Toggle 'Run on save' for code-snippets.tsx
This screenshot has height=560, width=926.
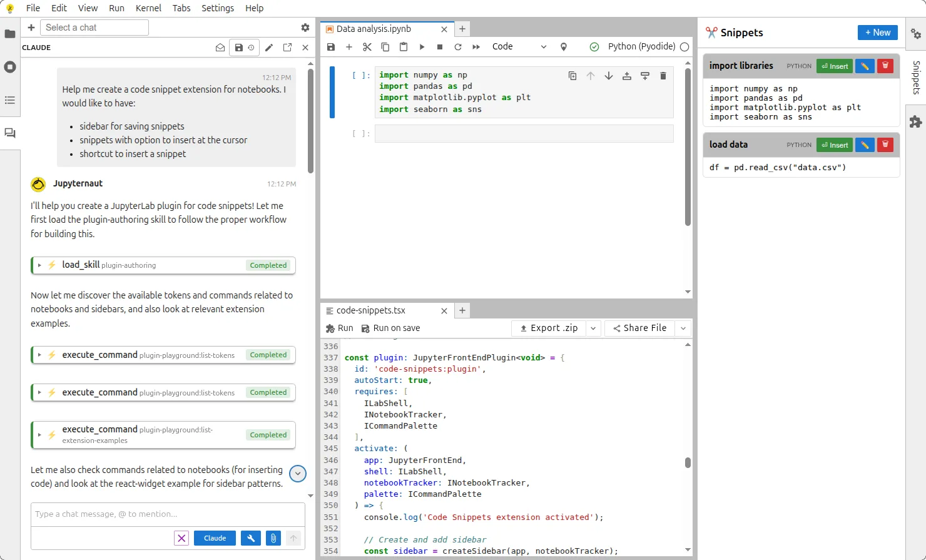pos(390,328)
